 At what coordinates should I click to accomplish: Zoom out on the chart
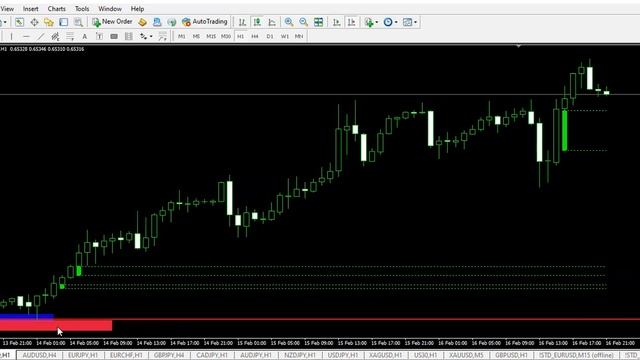click(x=304, y=22)
